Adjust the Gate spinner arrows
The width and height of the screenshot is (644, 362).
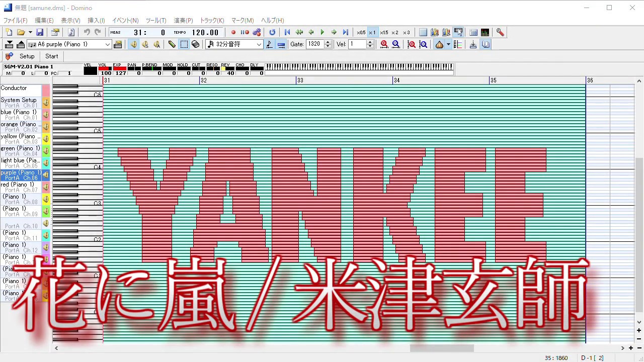[x=328, y=44]
